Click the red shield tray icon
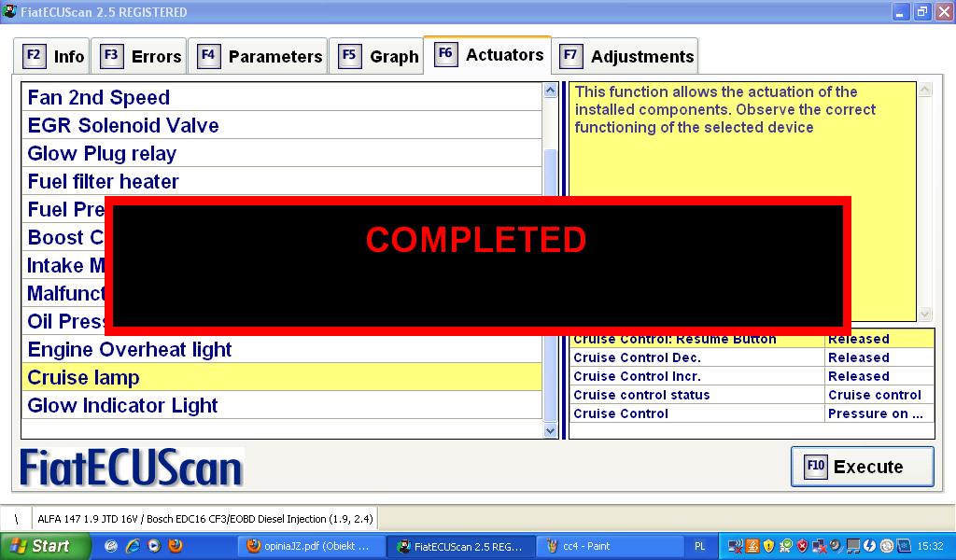 802,546
